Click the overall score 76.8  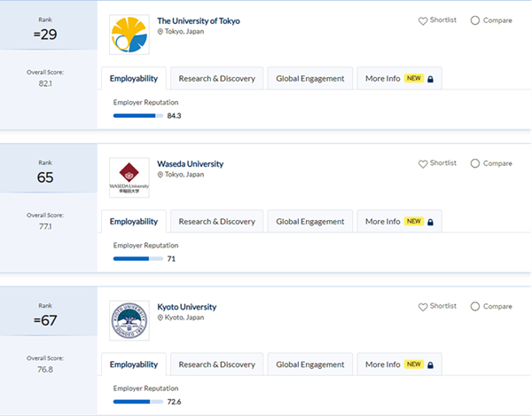(x=45, y=370)
